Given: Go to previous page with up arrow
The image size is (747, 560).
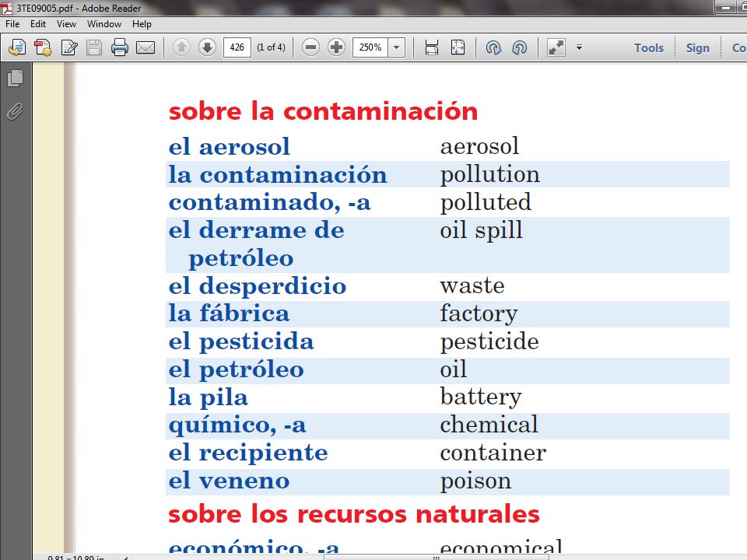Looking at the screenshot, I should [181, 47].
